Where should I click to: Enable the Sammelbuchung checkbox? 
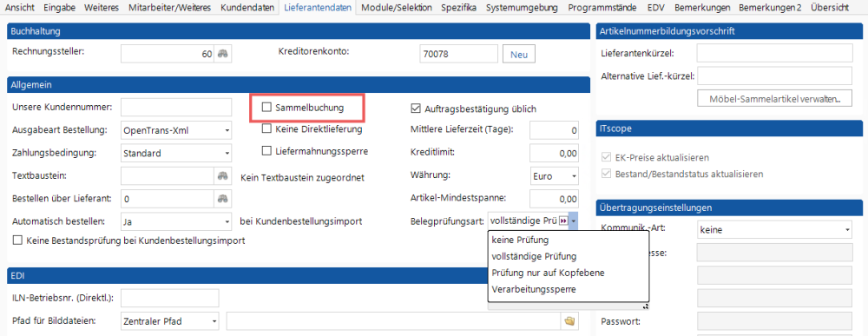coord(266,108)
